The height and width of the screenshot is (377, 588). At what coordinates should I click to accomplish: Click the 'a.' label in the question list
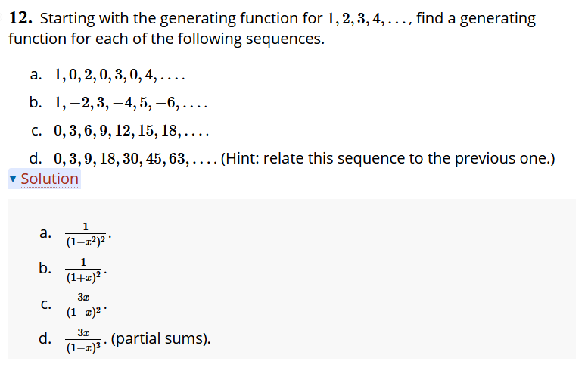(36, 75)
